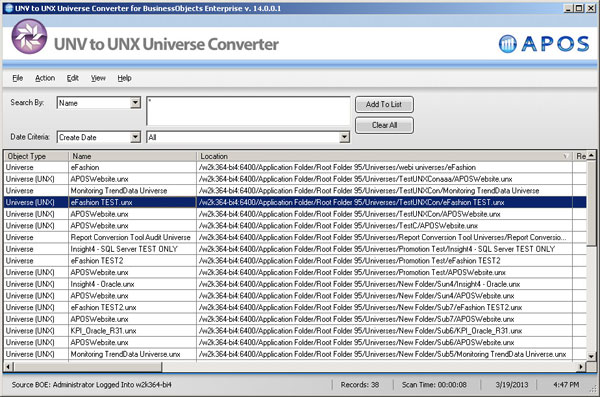Click location ending TestUNXConaaa/APOSWebsite.unx
Image resolution: width=600 pixels, height=397 pixels.
(384, 179)
